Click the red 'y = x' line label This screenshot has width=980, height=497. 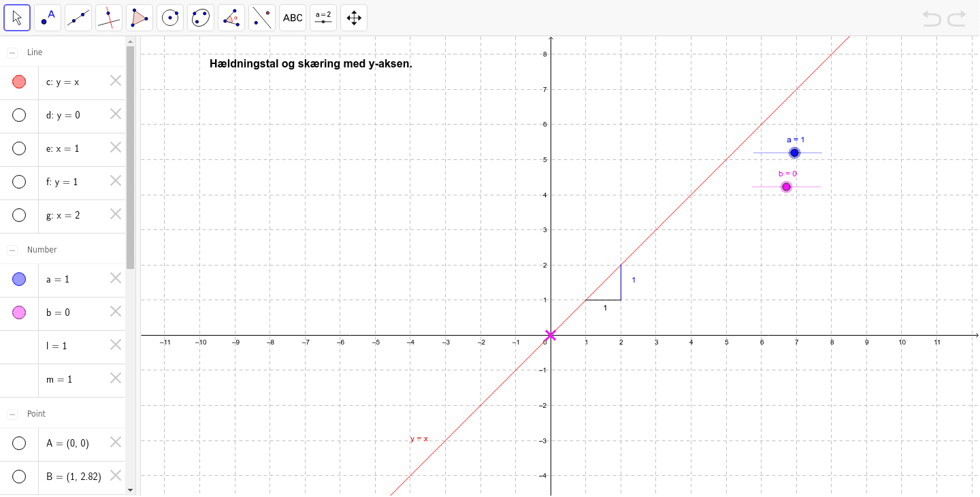coord(419,438)
